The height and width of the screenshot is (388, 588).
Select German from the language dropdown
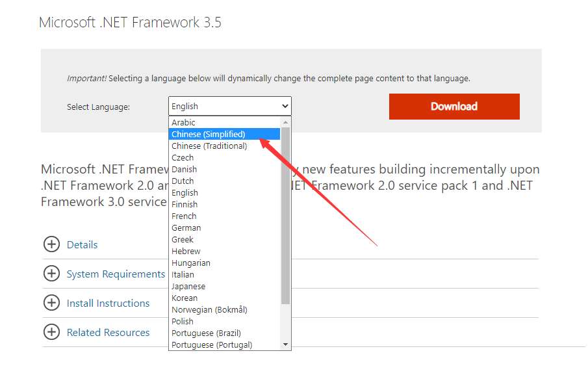pyautogui.click(x=224, y=227)
